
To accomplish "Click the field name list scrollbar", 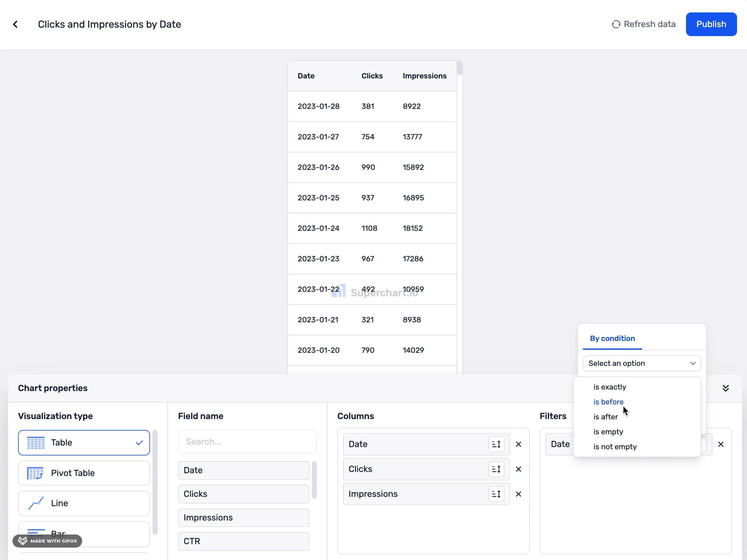I will click(x=314, y=479).
